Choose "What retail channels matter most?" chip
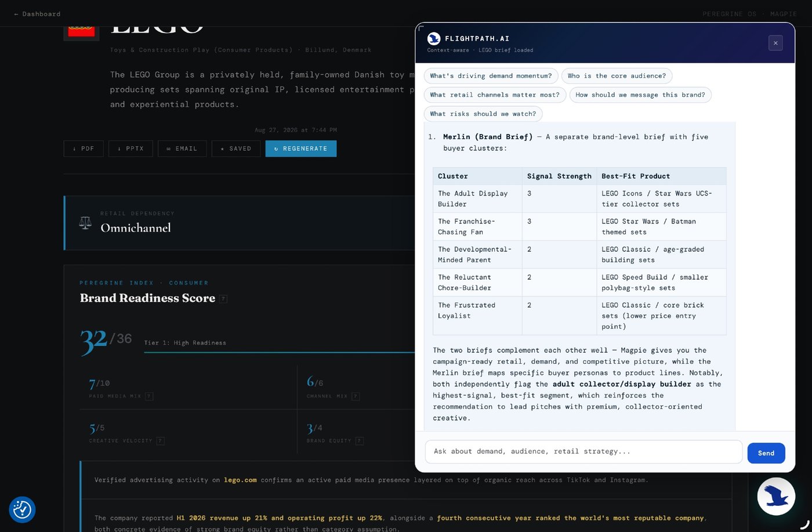The width and height of the screenshot is (812, 532). tap(495, 95)
